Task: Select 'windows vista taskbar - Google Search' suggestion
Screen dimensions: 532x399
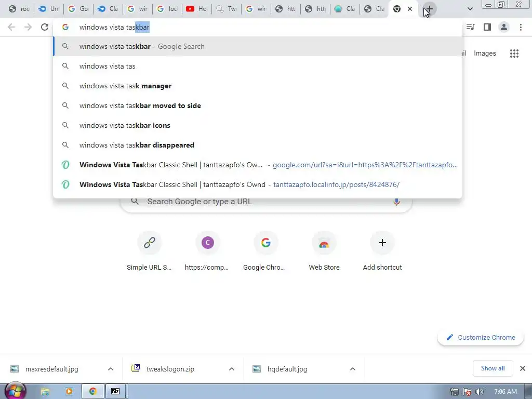Action: (258, 46)
